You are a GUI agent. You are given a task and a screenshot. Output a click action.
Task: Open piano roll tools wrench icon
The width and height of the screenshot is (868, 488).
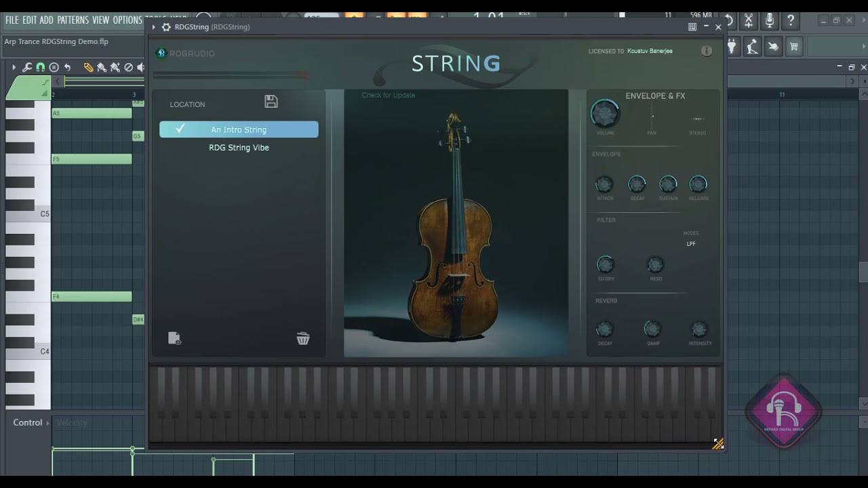(27, 67)
